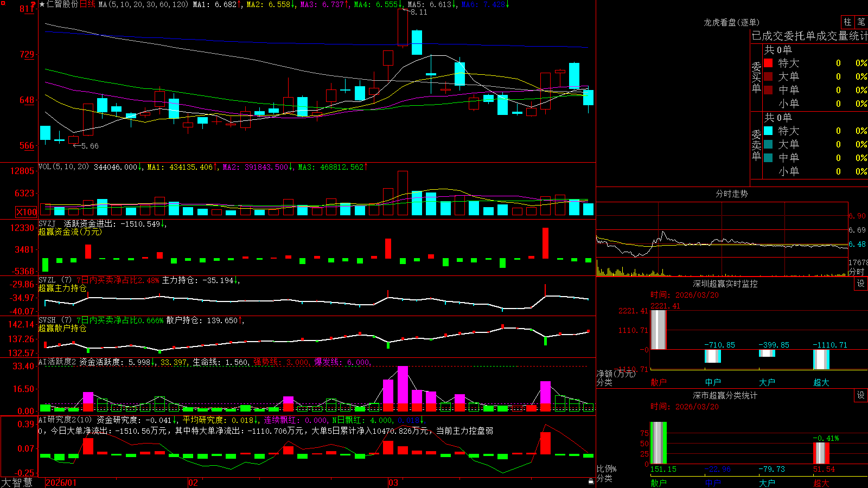Switch order chart to 柱 mode
Screen dimensions: 868x488
(847, 22)
